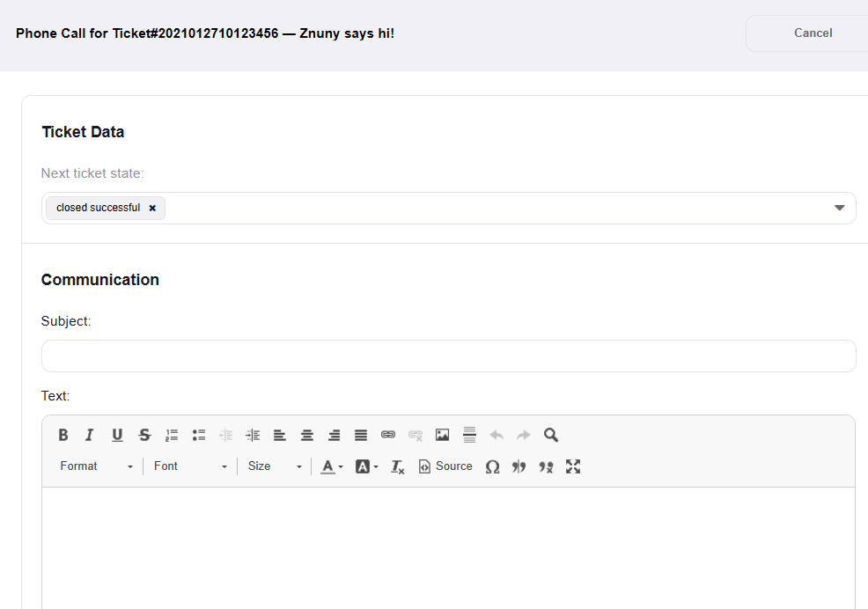Insert a numbered list
Screen dimensions: 868x609
(x=172, y=435)
